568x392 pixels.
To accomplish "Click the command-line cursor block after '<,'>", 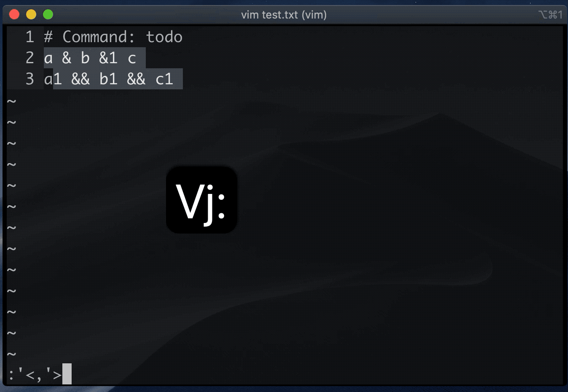I will coord(67,374).
